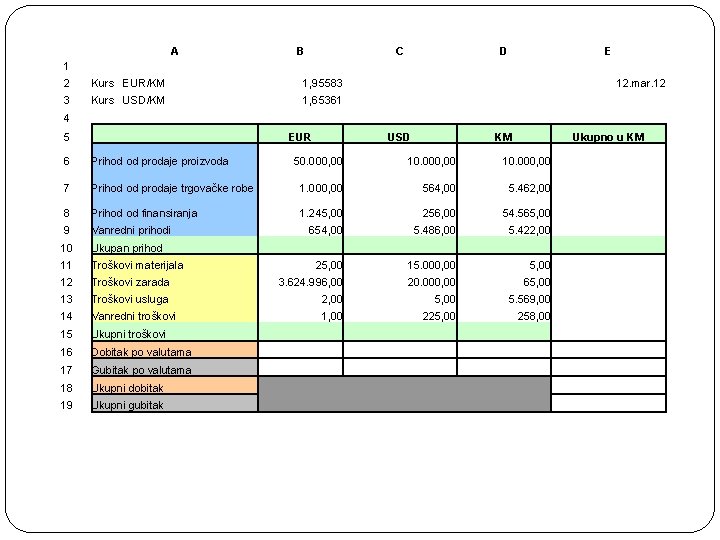Screen dimensions: 720x540
Task: Select the date cell 12.mar.12
Action: pos(641,83)
